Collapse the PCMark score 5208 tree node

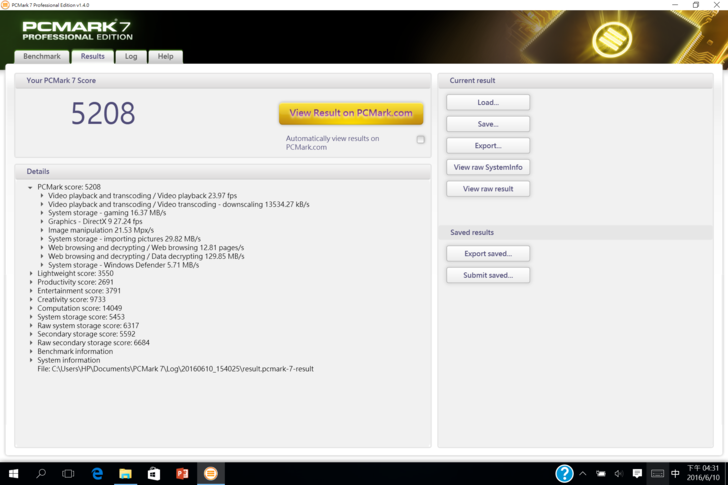coord(30,187)
